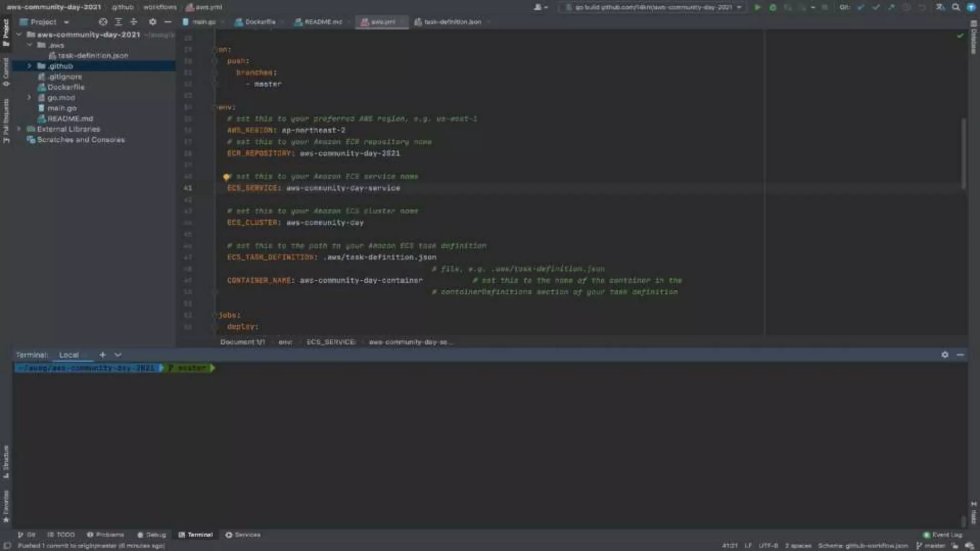Image resolution: width=980 pixels, height=551 pixels.
Task: Open Search Everywhere magnifier icon
Action: point(956,7)
